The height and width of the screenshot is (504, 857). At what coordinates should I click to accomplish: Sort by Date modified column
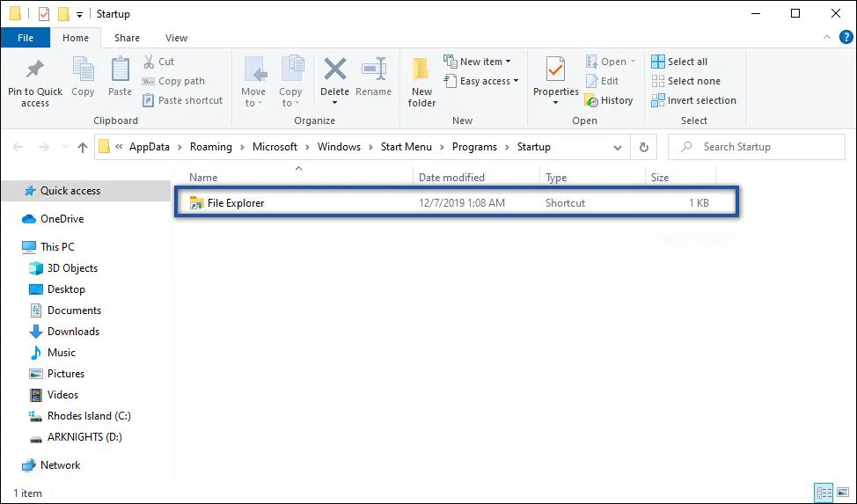coord(451,178)
